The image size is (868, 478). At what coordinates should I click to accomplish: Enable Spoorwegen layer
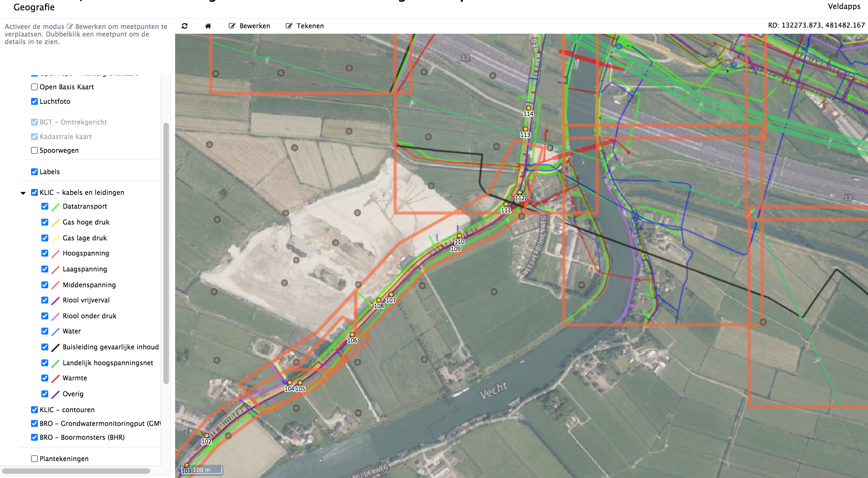click(34, 150)
